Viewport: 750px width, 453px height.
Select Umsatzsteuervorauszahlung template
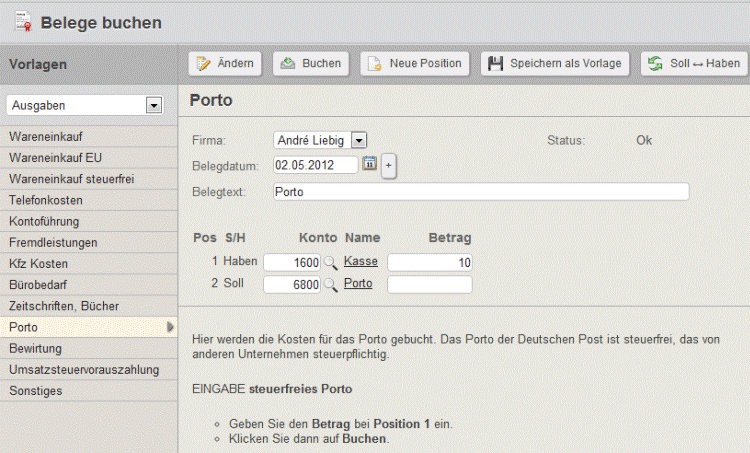click(84, 370)
